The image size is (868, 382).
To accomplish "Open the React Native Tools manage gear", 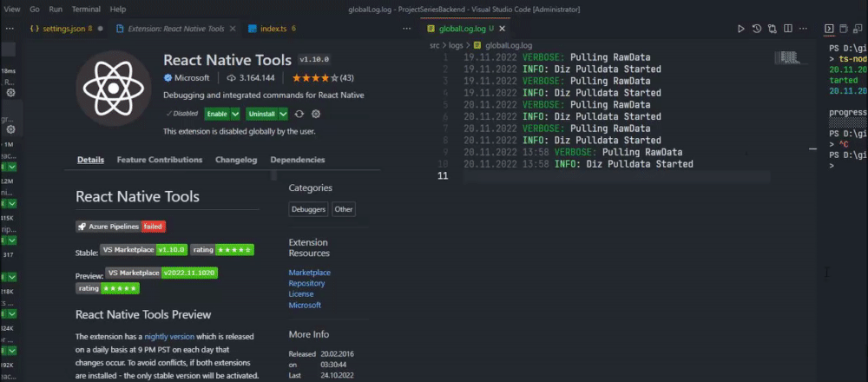I will tap(316, 114).
